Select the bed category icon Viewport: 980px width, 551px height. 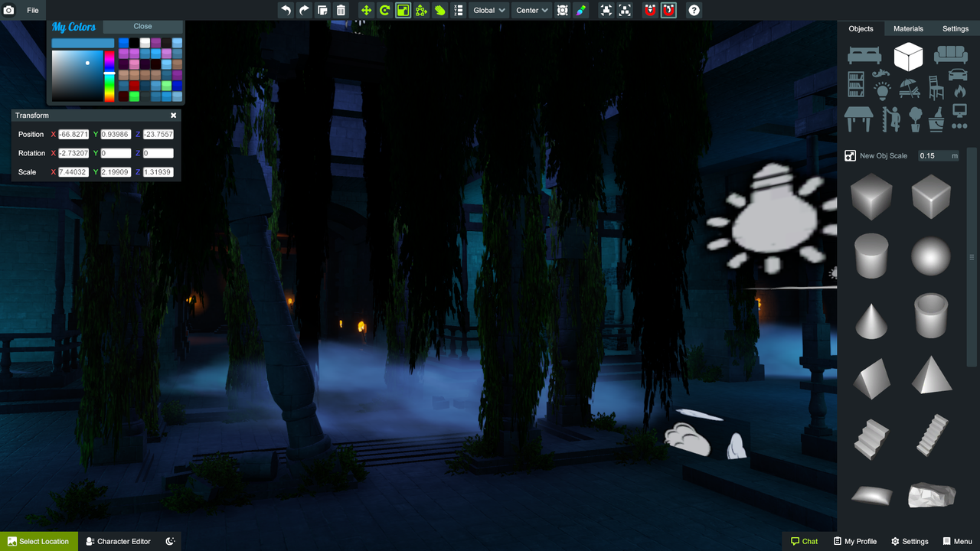864,54
